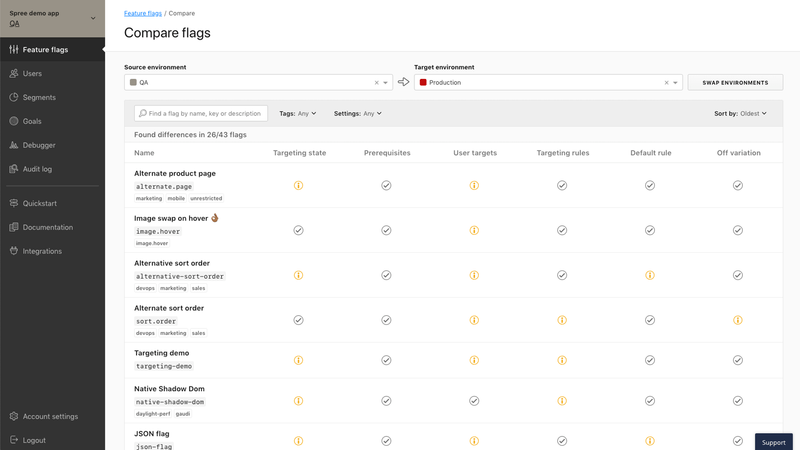The width and height of the screenshot is (800, 450).
Task: Click the Segments sidebar icon
Action: [x=14, y=97]
